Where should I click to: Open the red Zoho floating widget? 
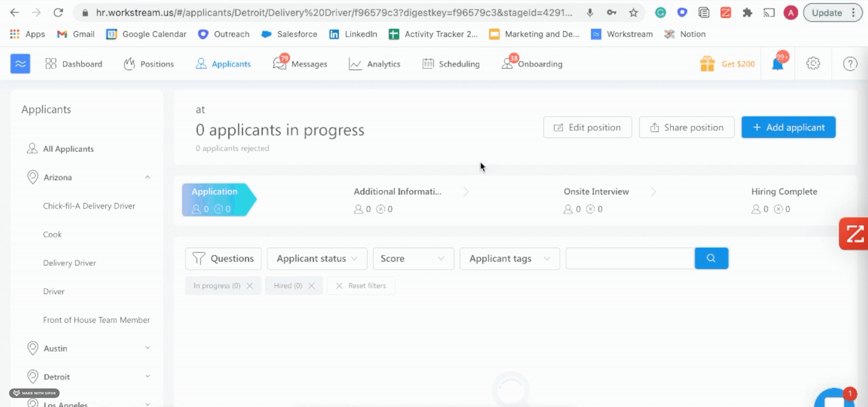tap(854, 234)
